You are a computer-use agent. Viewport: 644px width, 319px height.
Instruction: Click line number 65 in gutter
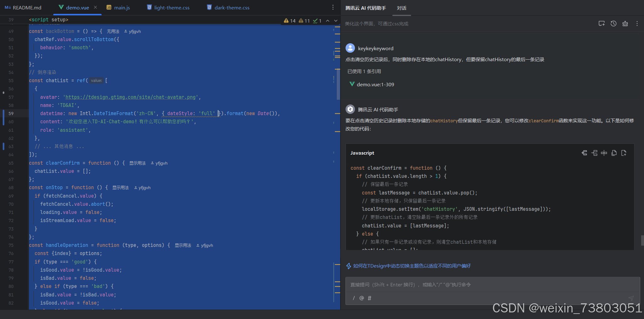point(11,163)
